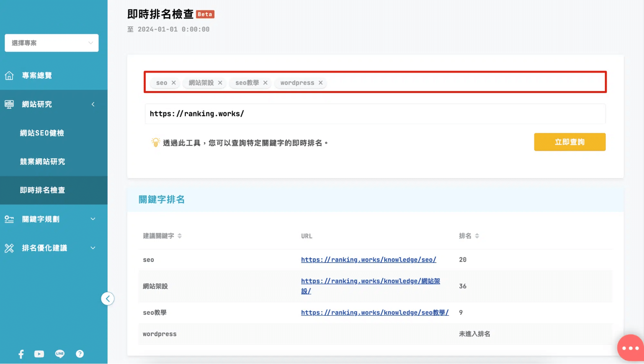644x364 pixels.
Task: Open the red chat bubble widget
Action: click(630, 348)
